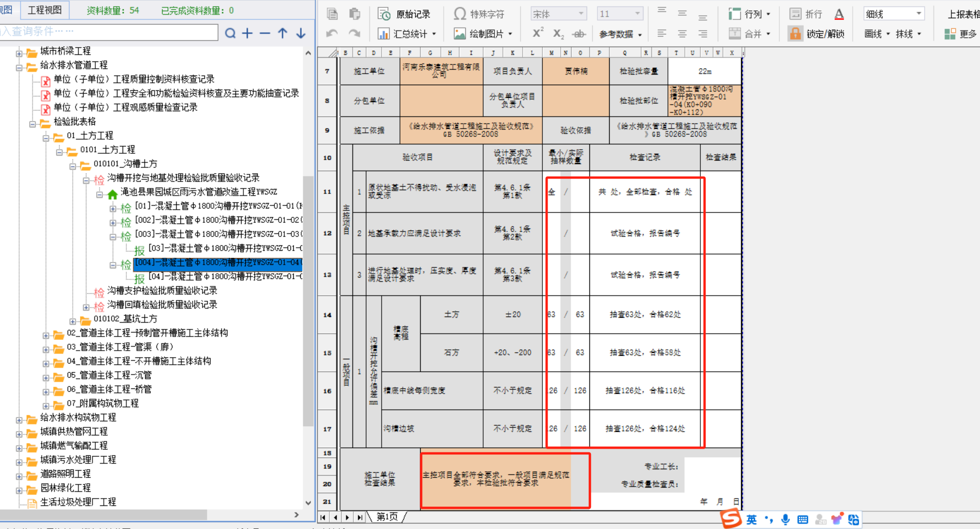The height and width of the screenshot is (529, 980).
Task: Click 更多 more options
Action: (x=961, y=34)
